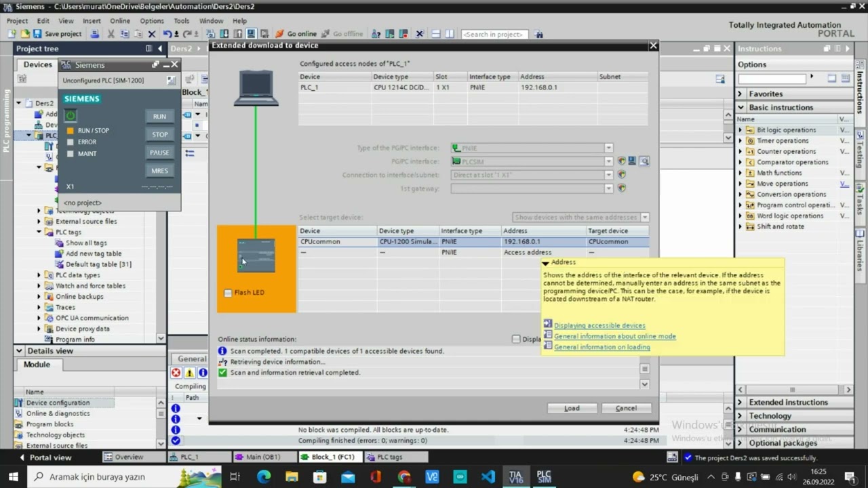Image resolution: width=868 pixels, height=488 pixels.
Task: Expand the Favorites section
Action: [741, 94]
